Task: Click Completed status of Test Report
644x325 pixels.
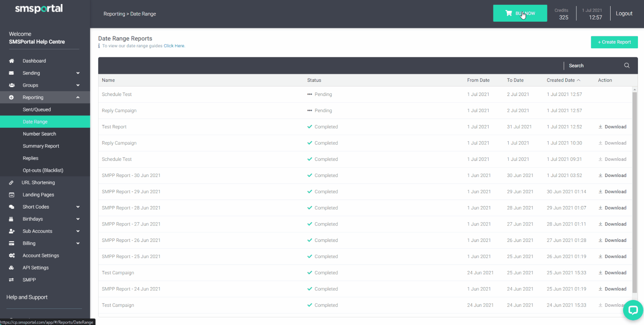Action: 323,127
